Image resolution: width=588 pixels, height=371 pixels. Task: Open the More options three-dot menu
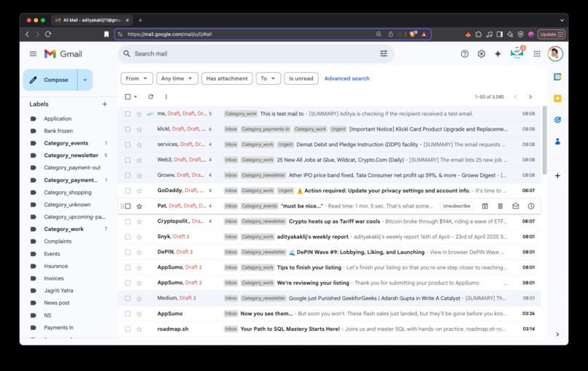[x=166, y=96]
